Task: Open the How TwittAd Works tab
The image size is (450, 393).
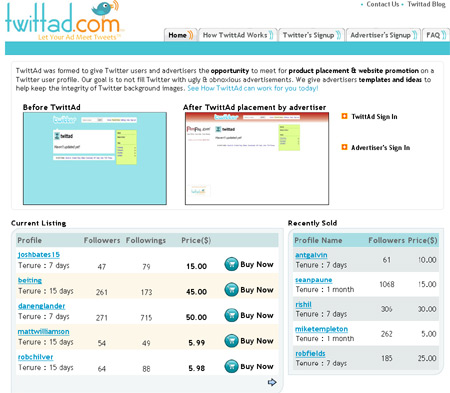Action: (x=238, y=35)
